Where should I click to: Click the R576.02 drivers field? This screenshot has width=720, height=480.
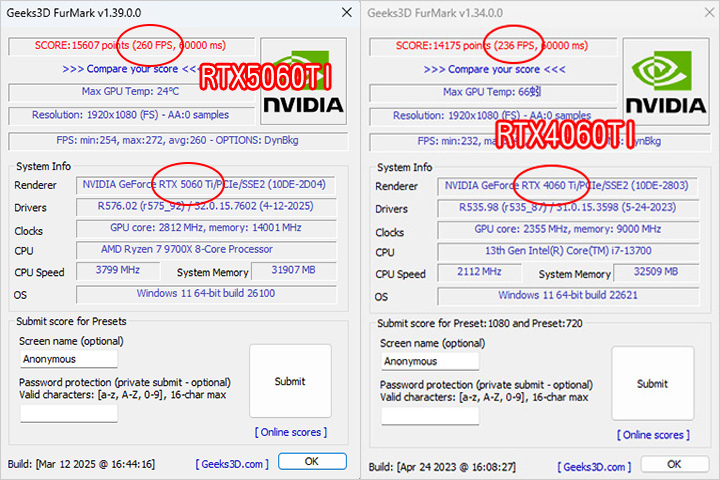point(206,206)
